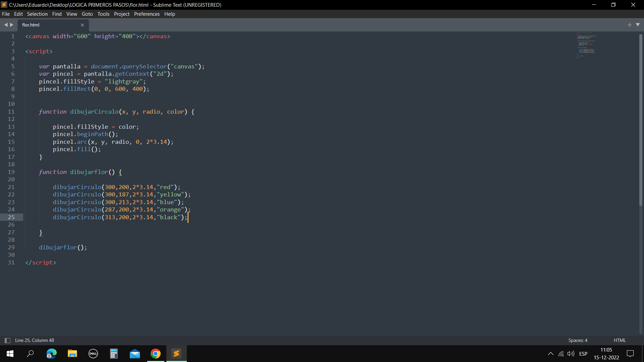
Task: Click Sublime Text taskbar icon
Action: (176, 354)
